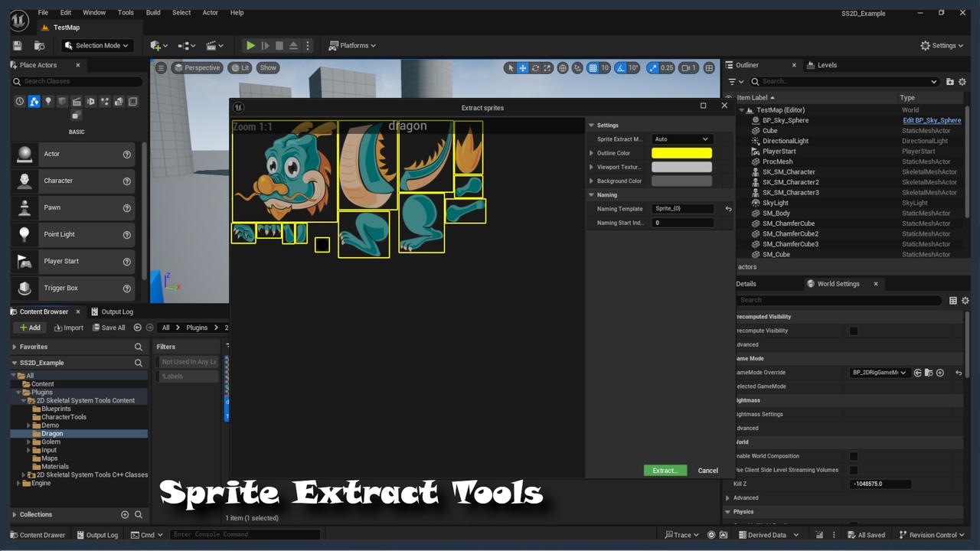980x551 pixels.
Task: Select the translate gizmo tool icon
Action: [x=523, y=68]
